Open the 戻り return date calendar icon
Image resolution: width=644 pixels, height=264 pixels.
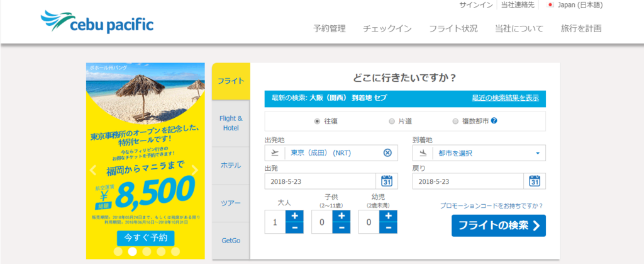pos(535,181)
